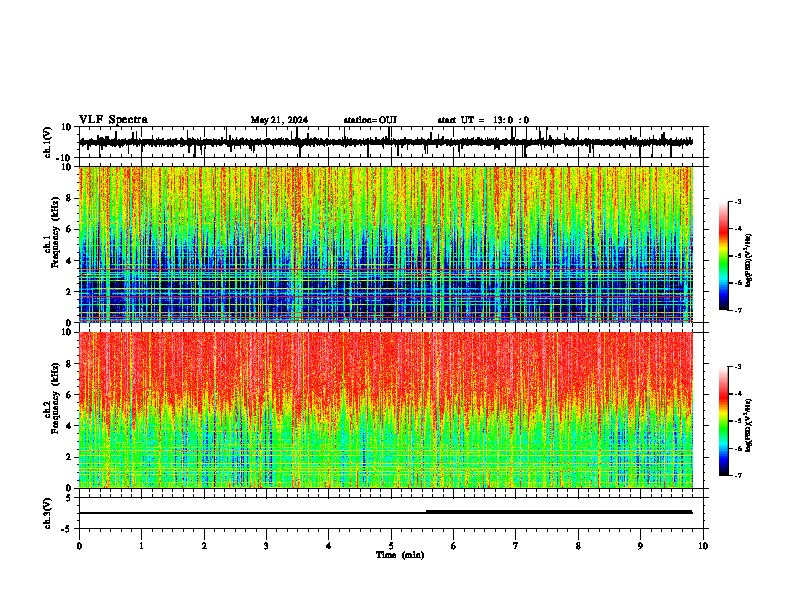This screenshot has width=792, height=612.
Task: Click the "6" kHz tick on ch.2 frequency axis
Action: click(x=69, y=394)
